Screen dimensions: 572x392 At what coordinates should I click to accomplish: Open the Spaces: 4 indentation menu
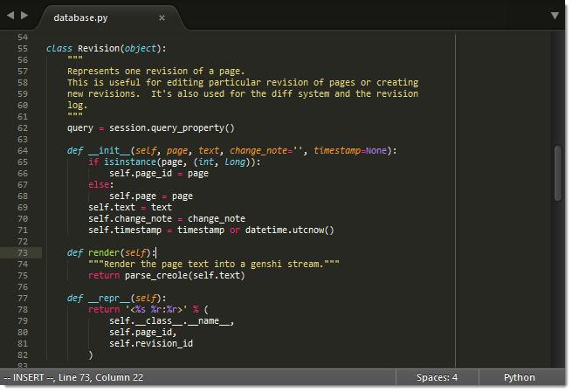click(437, 377)
